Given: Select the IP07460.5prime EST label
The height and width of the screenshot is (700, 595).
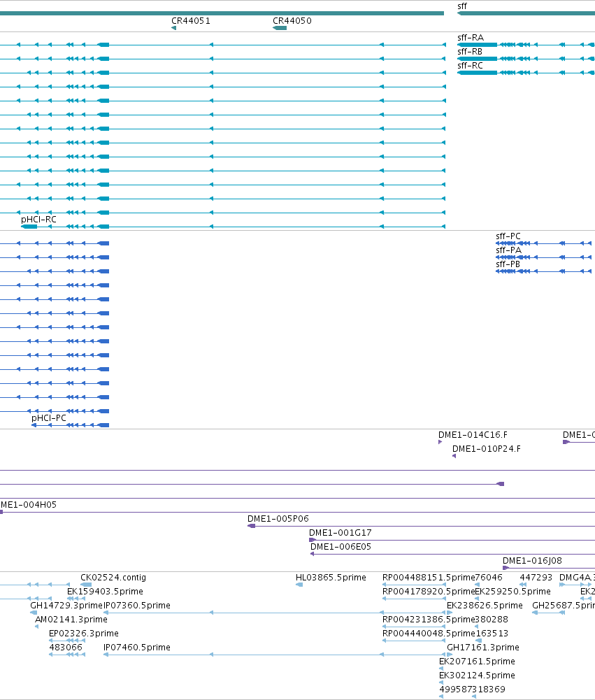Looking at the screenshot, I should click(137, 648).
